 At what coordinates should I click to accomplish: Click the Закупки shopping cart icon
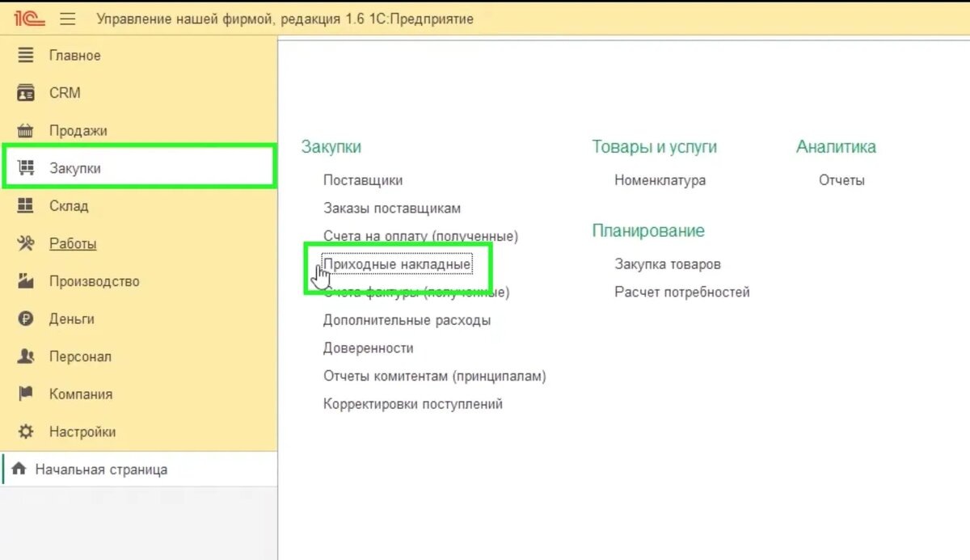tap(27, 168)
